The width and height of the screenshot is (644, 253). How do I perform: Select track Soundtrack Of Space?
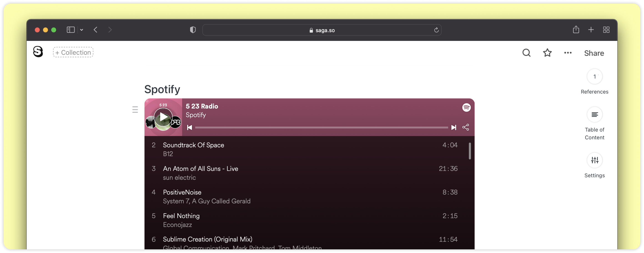tap(193, 145)
